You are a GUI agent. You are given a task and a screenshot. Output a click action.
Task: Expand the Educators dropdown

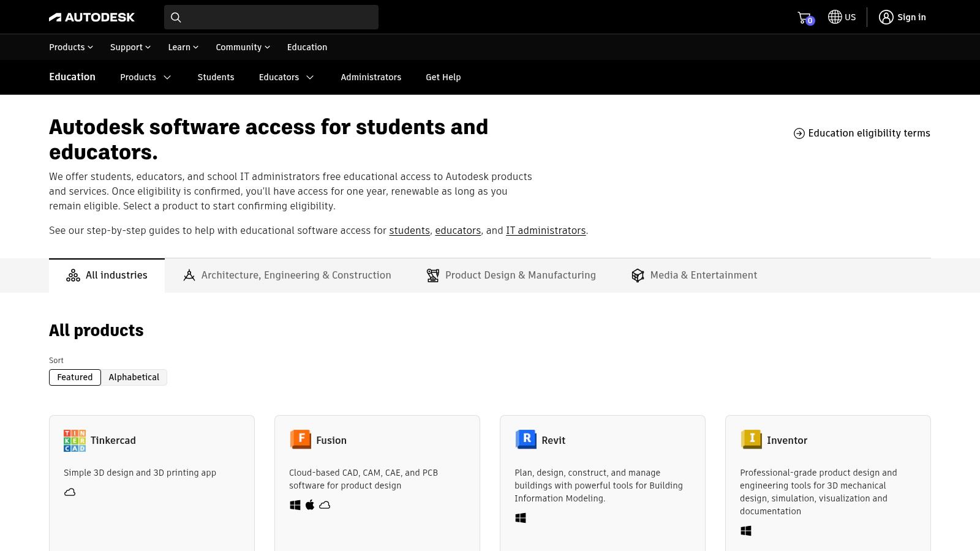[x=287, y=77]
